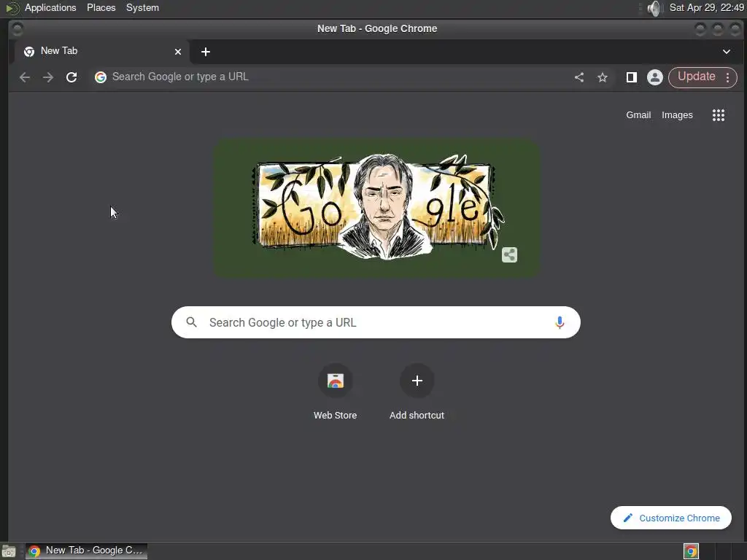Open Chrome's three-dot menu
Image resolution: width=747 pixels, height=560 pixels.
coord(727,77)
